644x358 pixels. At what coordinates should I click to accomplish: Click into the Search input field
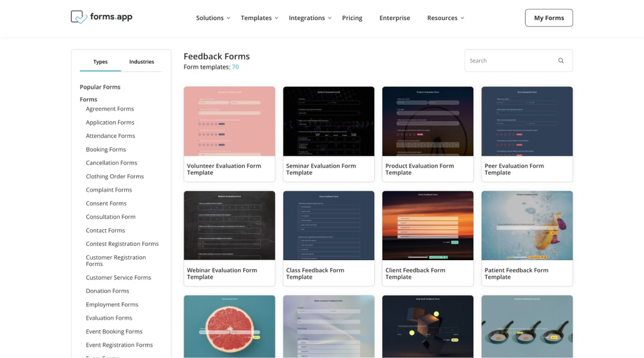coord(509,61)
